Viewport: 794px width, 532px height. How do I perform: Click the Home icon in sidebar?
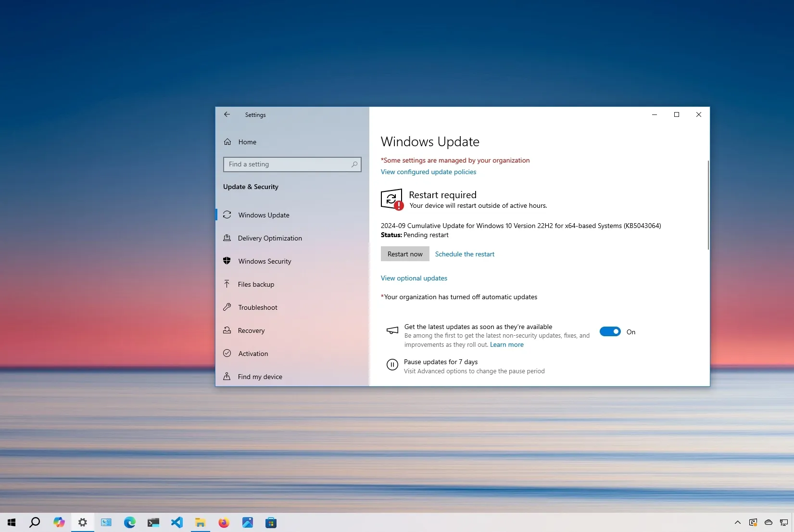click(x=227, y=142)
